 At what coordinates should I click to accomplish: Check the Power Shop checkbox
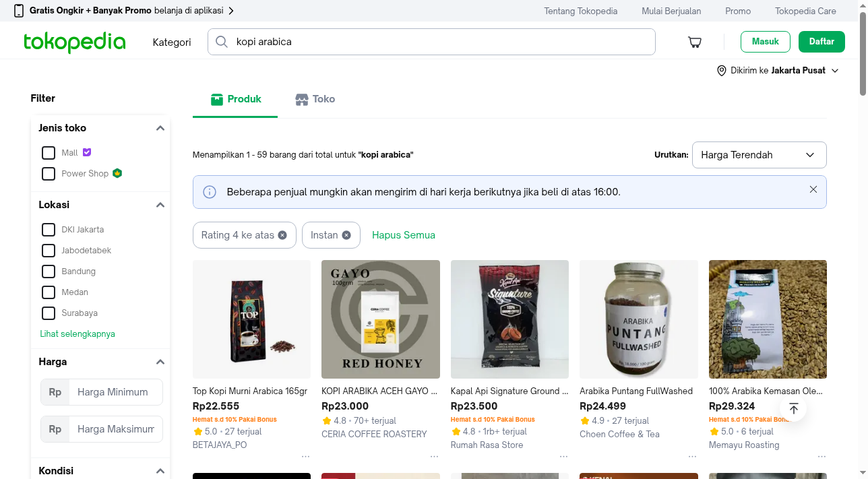[x=49, y=174]
